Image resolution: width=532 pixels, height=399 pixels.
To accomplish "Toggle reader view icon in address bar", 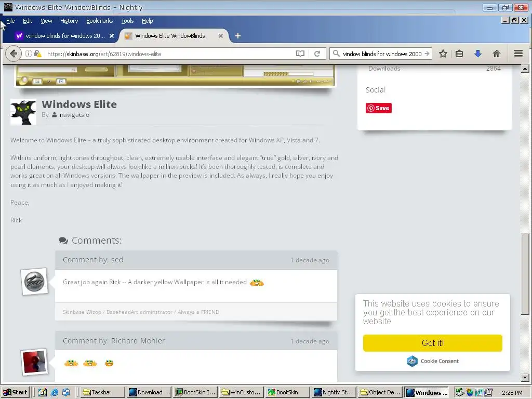I will 300,54.
